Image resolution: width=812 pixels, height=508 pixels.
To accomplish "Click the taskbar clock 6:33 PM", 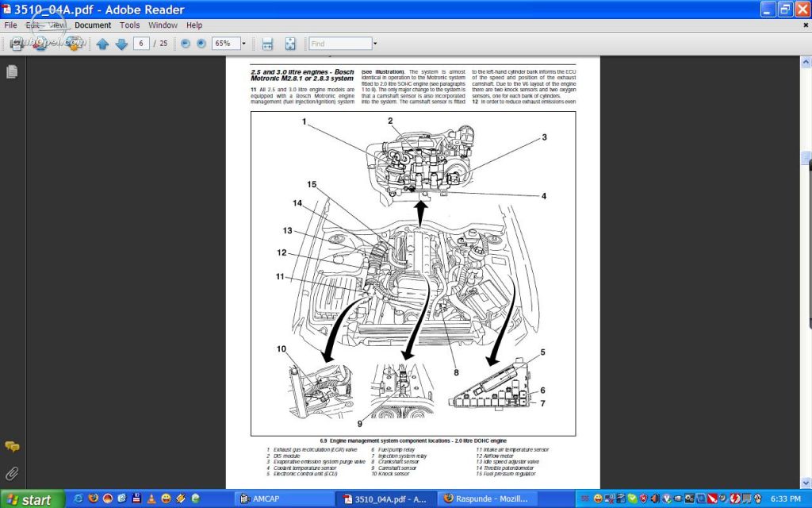I will (785, 498).
